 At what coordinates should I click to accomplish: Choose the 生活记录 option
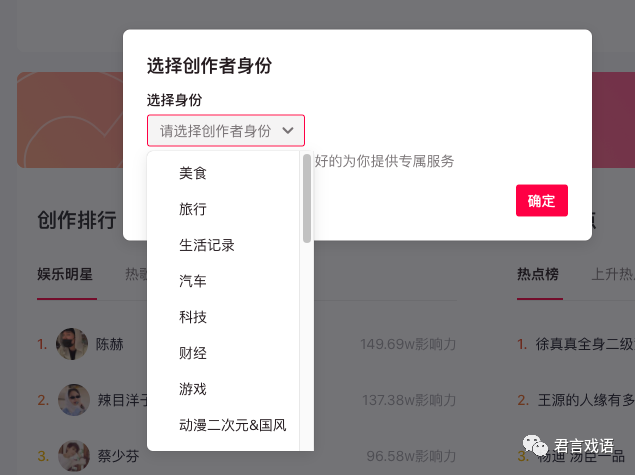coord(207,245)
